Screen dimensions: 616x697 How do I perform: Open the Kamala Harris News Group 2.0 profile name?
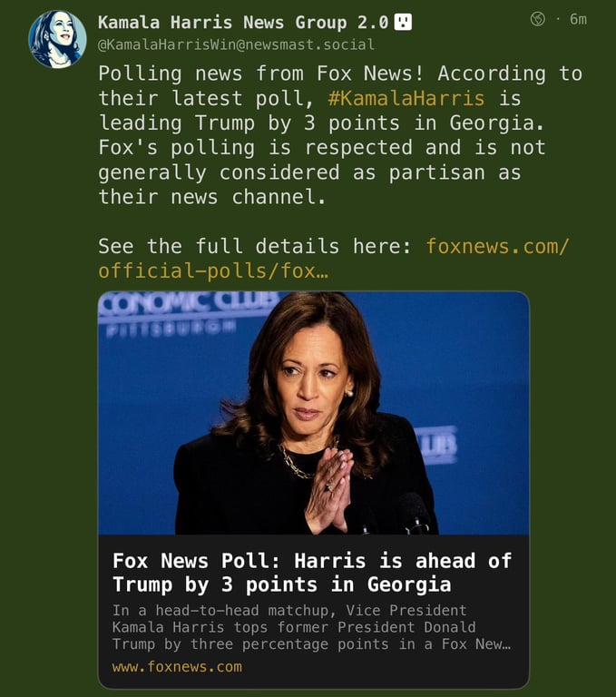243,22
